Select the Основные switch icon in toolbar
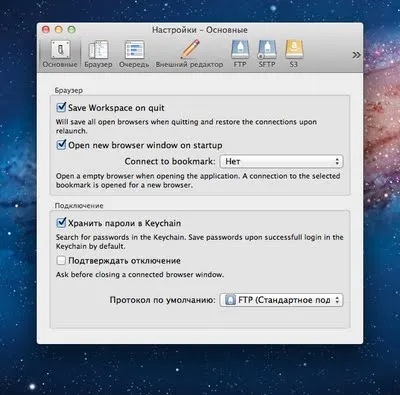The width and height of the screenshot is (400, 395). [x=60, y=50]
